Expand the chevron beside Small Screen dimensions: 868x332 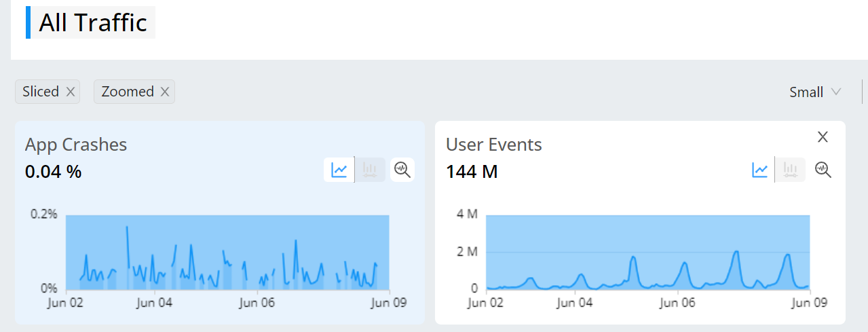(x=835, y=92)
